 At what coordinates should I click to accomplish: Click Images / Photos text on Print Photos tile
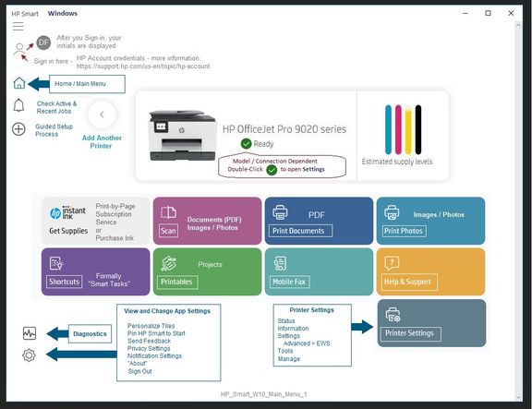point(439,215)
